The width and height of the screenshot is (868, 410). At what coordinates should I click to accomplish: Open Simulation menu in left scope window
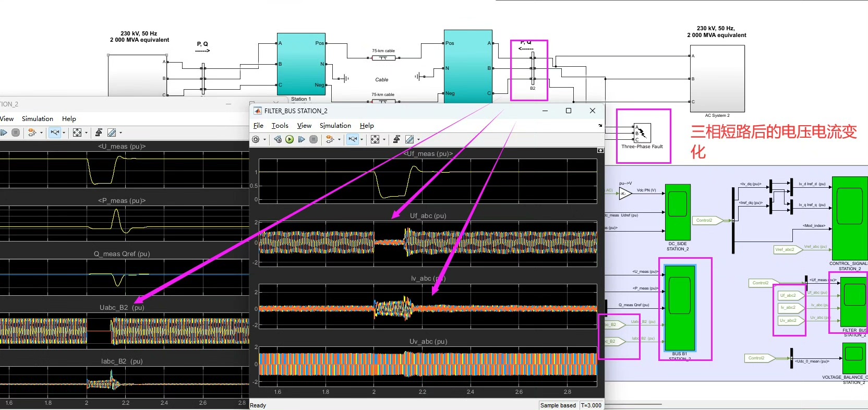(38, 119)
